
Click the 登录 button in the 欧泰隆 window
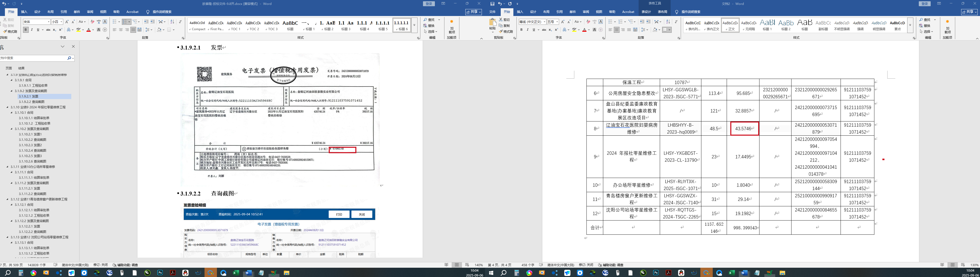pos(429,4)
